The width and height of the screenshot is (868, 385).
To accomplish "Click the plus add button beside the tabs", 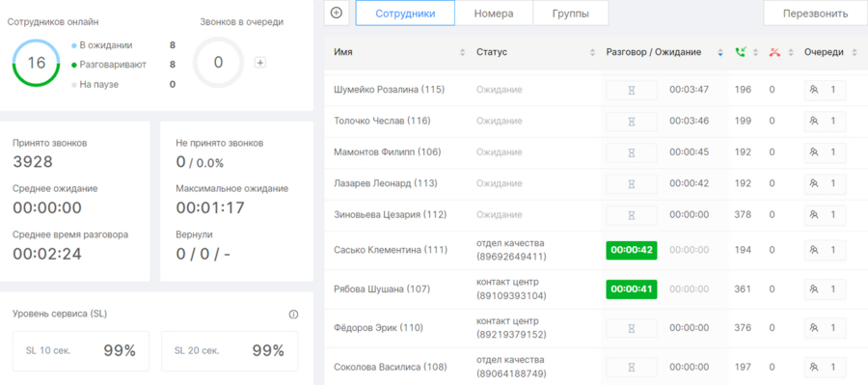I will point(336,13).
